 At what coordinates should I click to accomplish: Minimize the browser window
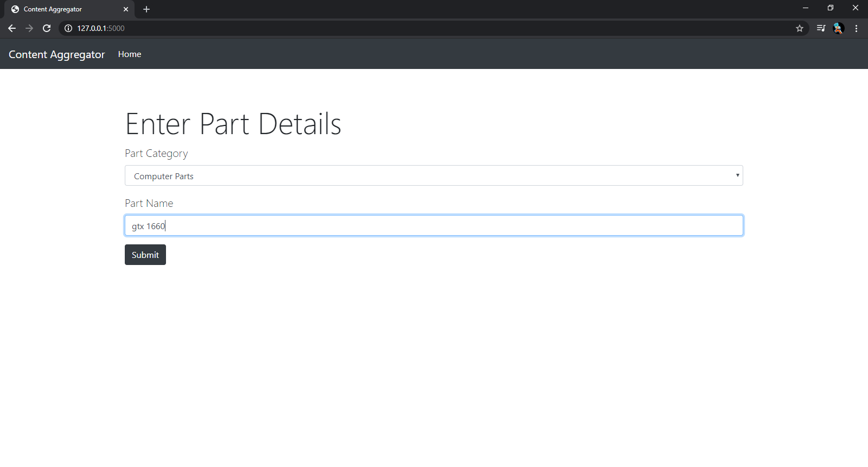[806, 8]
